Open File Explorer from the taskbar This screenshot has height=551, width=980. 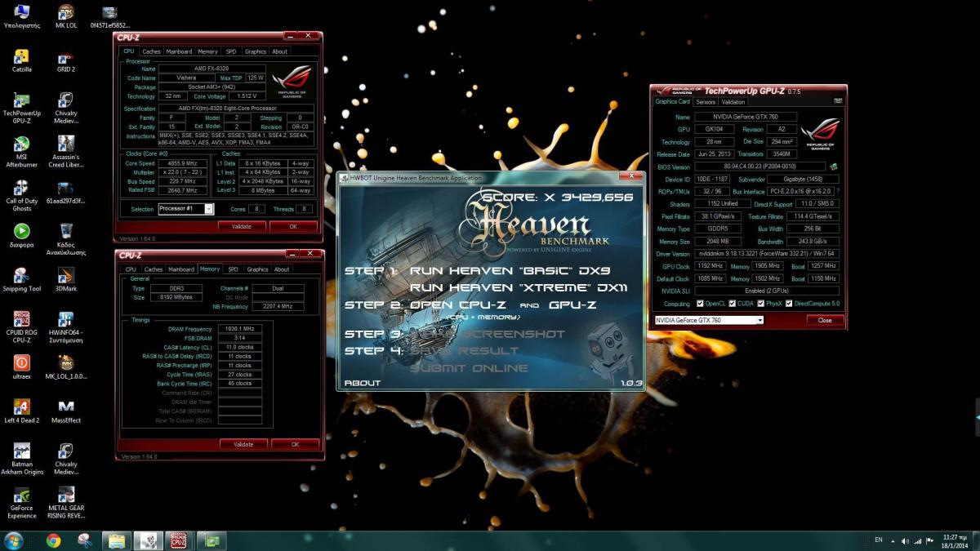(x=116, y=540)
